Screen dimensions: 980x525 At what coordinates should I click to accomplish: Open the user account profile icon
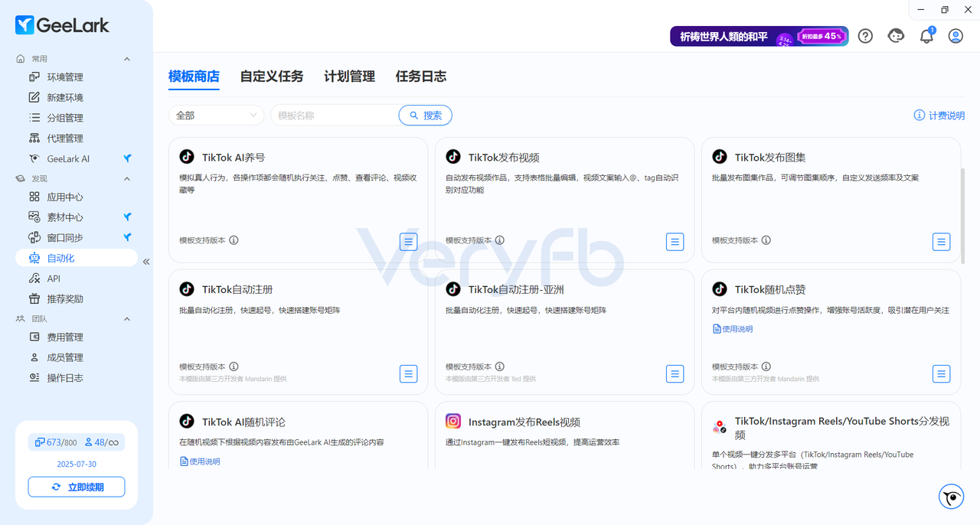[955, 36]
